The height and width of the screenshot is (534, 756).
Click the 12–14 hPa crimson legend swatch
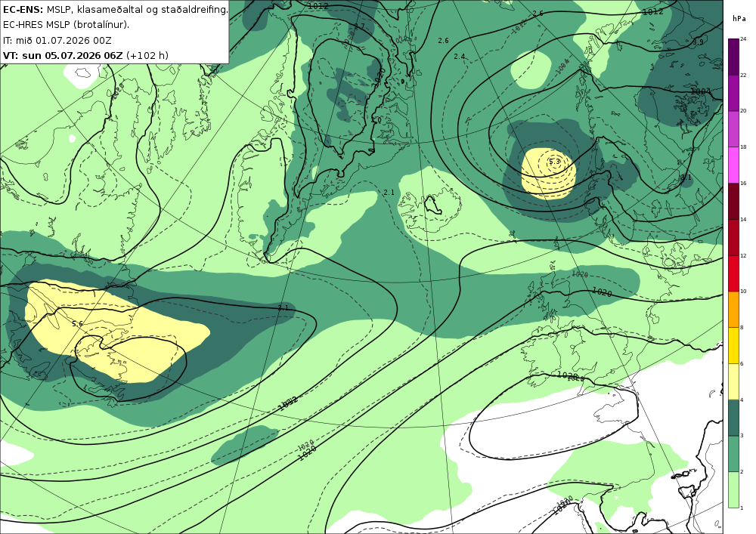coord(734,237)
